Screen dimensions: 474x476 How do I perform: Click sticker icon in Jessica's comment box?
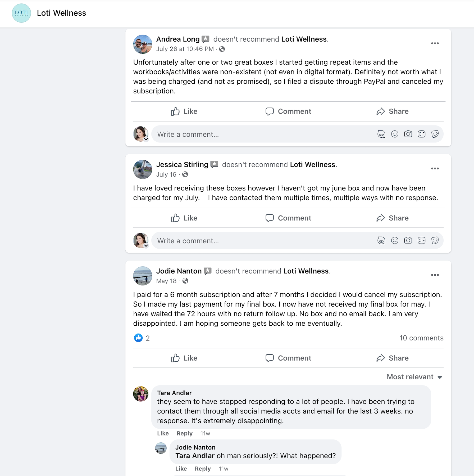pos(435,241)
